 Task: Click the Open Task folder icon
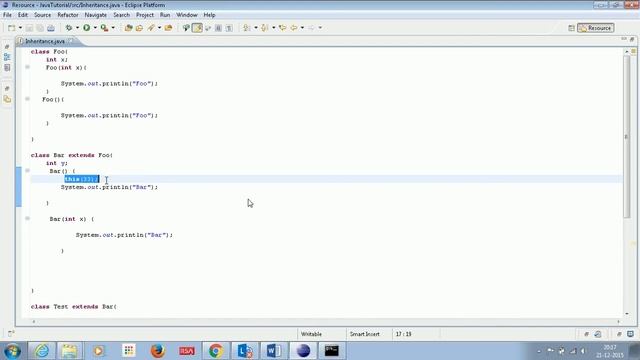click(x=168, y=28)
